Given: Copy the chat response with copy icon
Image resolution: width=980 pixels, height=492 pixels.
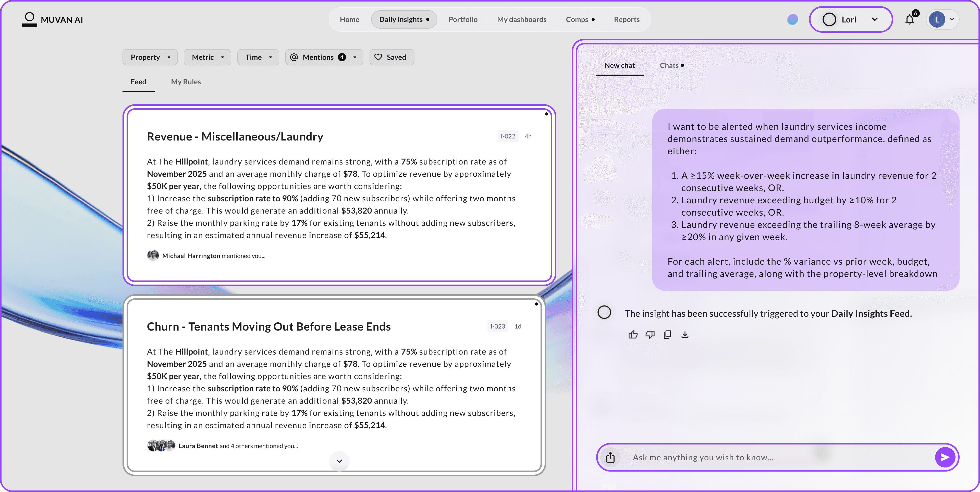Looking at the screenshot, I should tap(667, 335).
